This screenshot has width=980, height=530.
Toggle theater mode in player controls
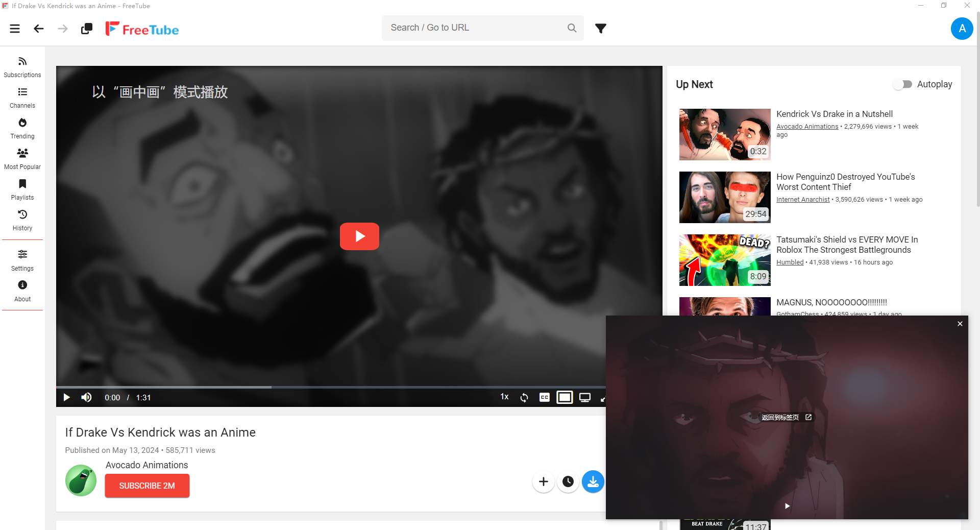565,397
